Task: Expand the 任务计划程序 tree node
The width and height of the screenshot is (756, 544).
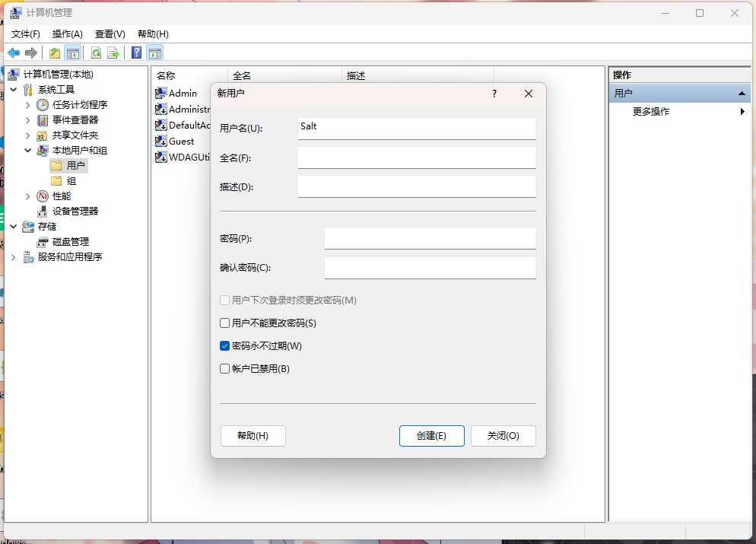Action: [x=28, y=104]
